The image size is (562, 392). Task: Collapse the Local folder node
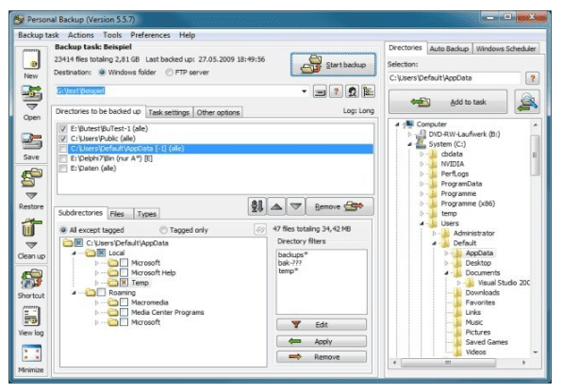click(x=74, y=253)
